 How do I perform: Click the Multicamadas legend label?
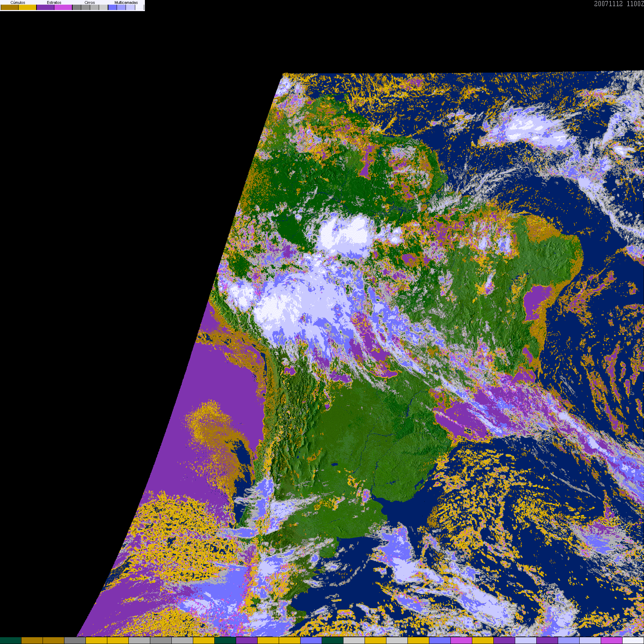pyautogui.click(x=126, y=3)
